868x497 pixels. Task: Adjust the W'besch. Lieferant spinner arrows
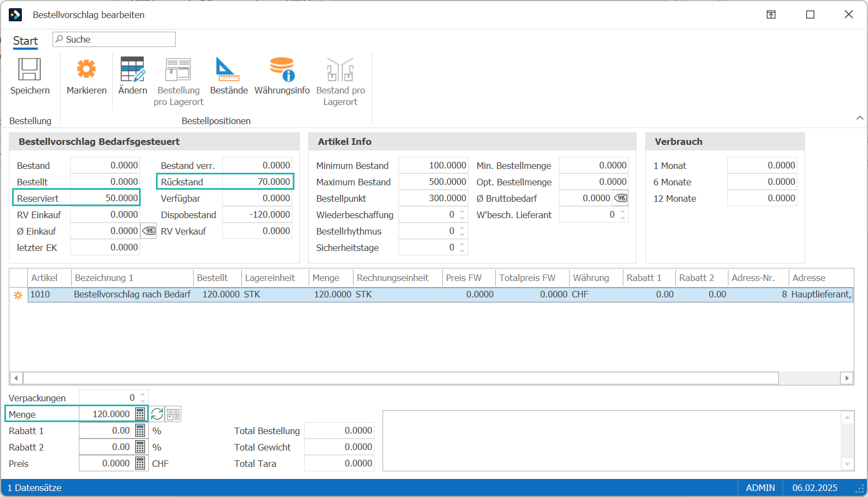pyautogui.click(x=622, y=214)
